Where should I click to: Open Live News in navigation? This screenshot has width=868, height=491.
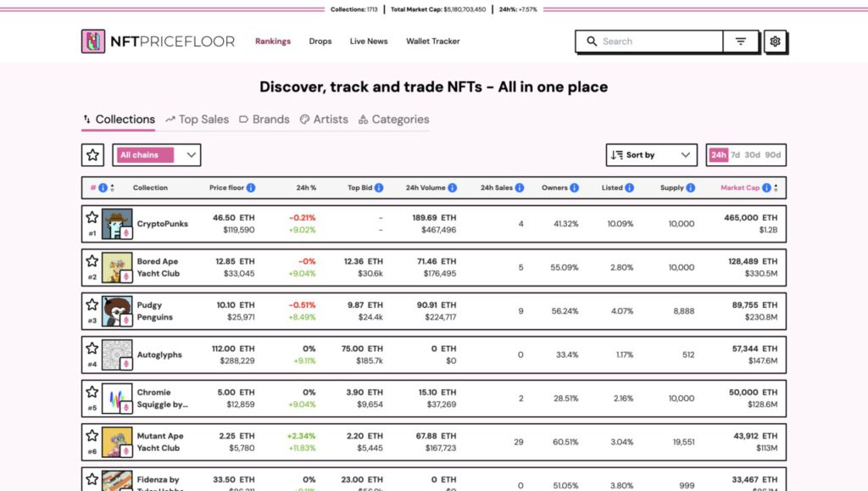coord(369,42)
